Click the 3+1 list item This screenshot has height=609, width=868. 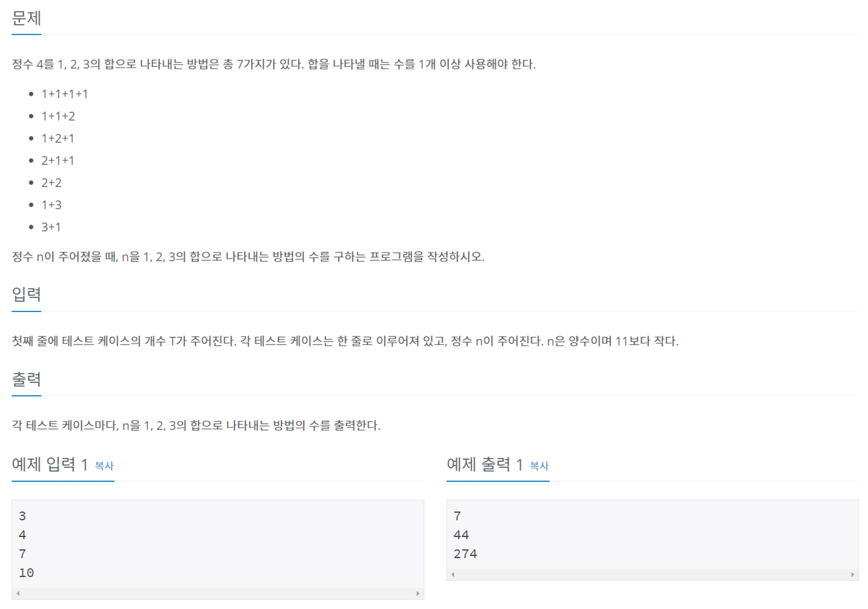tap(51, 227)
